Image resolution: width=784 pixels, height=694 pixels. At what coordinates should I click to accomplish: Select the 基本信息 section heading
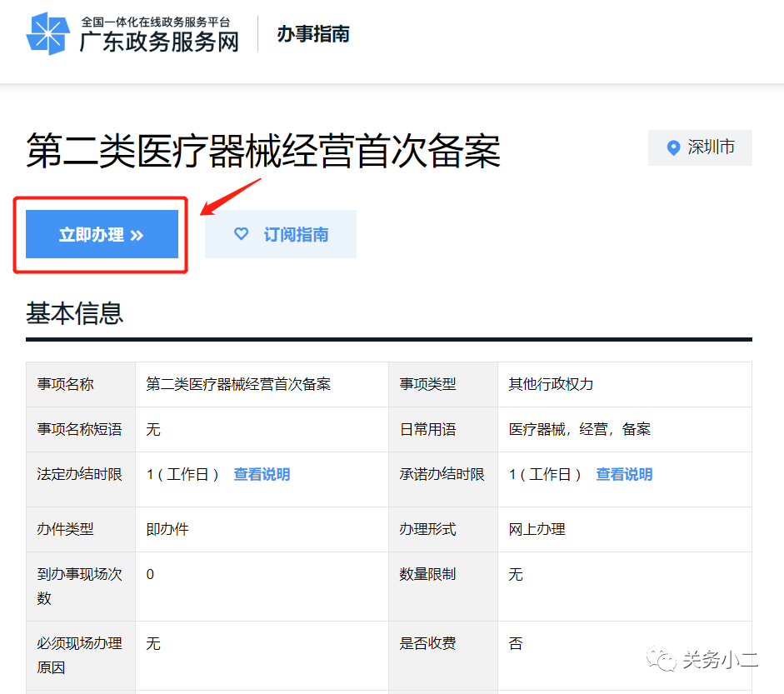[x=74, y=315]
